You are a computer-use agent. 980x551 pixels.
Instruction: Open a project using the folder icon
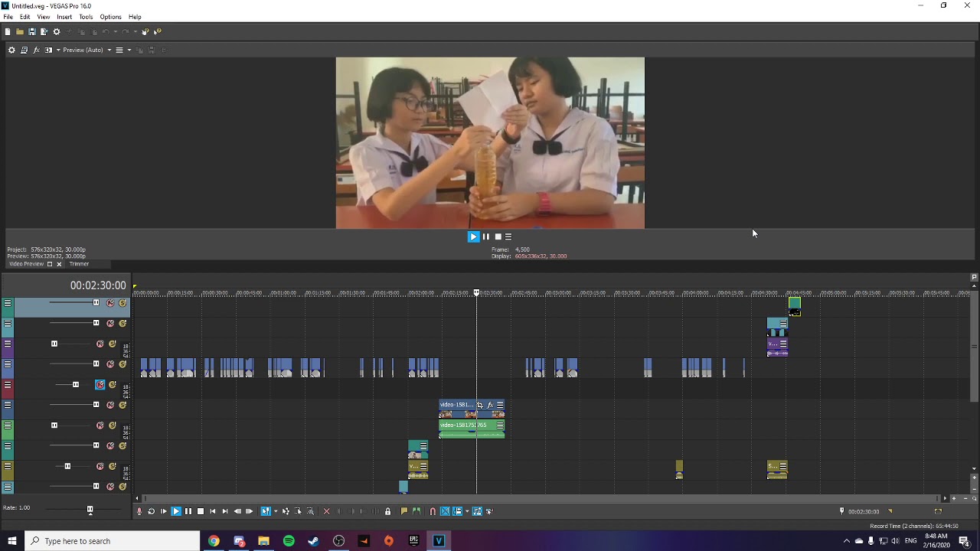pos(20,31)
